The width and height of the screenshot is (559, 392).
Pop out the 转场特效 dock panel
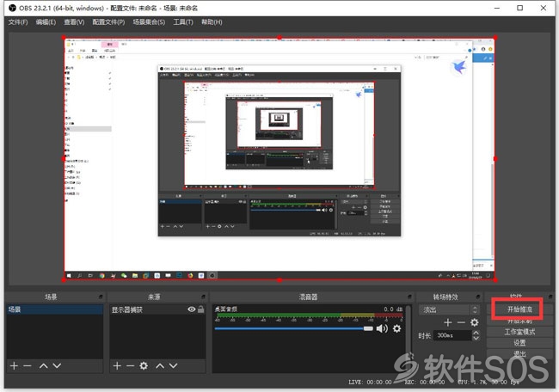click(x=477, y=297)
